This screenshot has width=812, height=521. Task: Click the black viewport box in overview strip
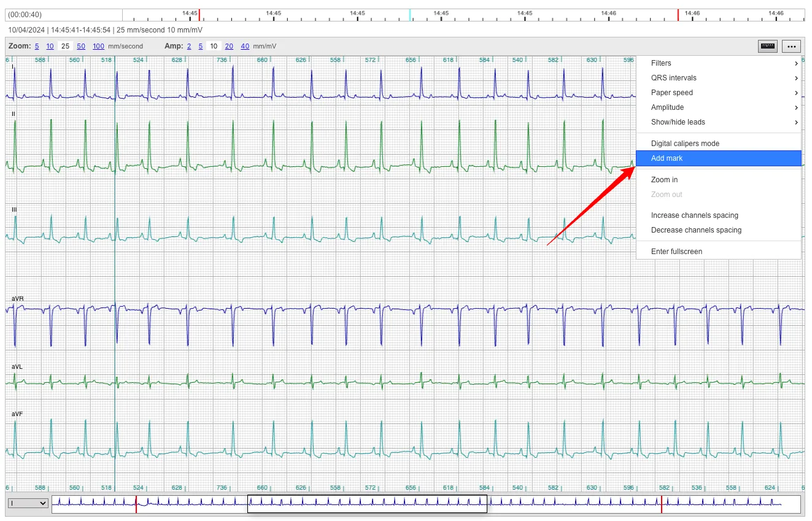(367, 504)
